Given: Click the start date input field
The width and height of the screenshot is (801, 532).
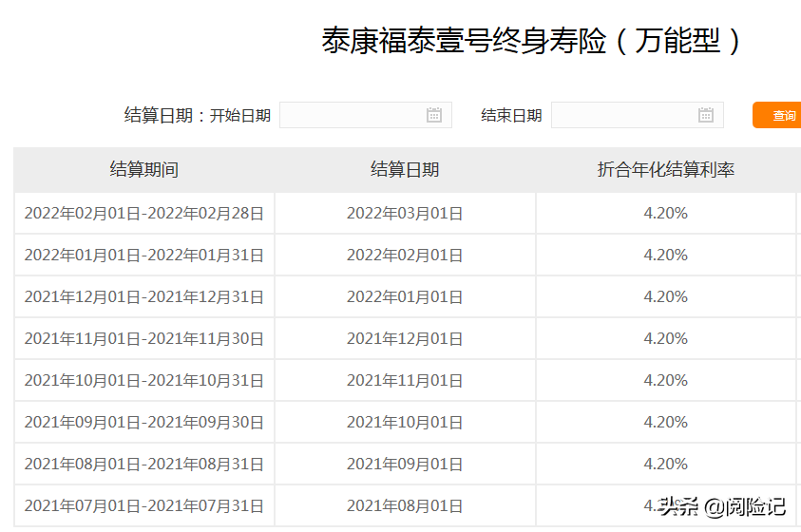Looking at the screenshot, I should click(x=366, y=115).
